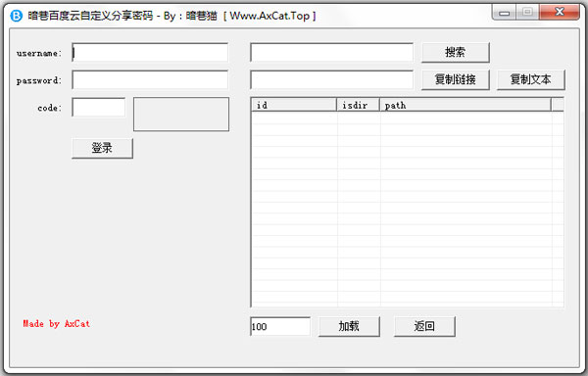Click the blue app icon in title bar
Viewport: 588px width, 376px height.
click(16, 16)
